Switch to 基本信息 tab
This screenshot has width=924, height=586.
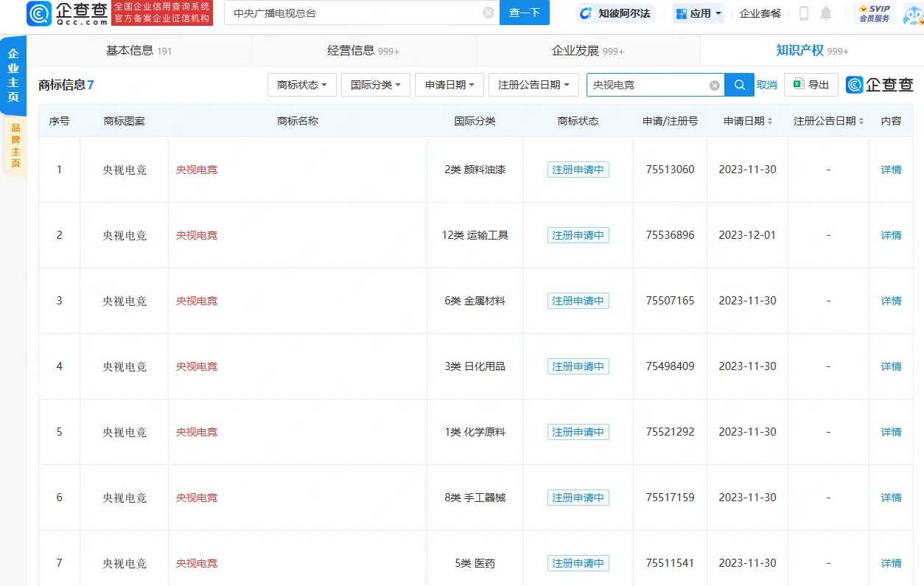coord(139,51)
